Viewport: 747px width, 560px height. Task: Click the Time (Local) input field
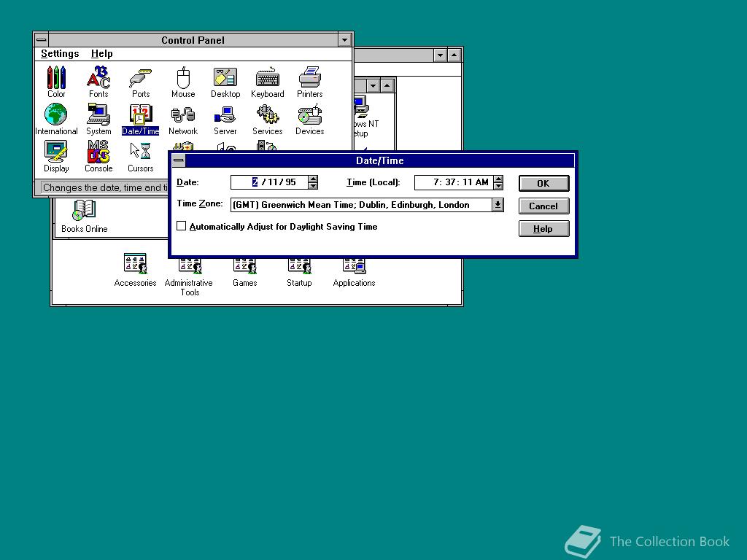[x=454, y=182]
